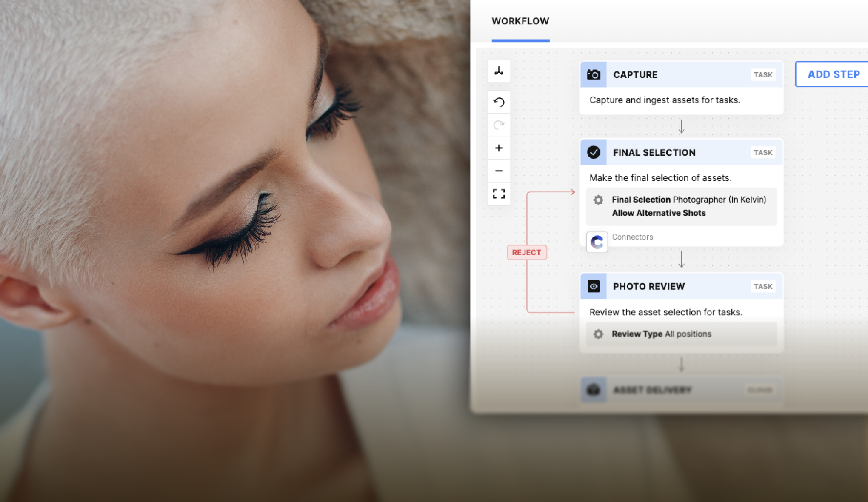The image size is (868, 502).
Task: Click Allow Alternative Shots setting
Action: 659,213
